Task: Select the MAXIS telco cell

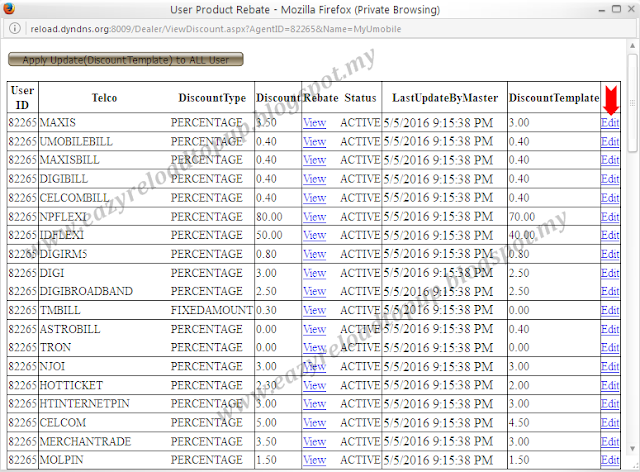Action: tap(58, 122)
